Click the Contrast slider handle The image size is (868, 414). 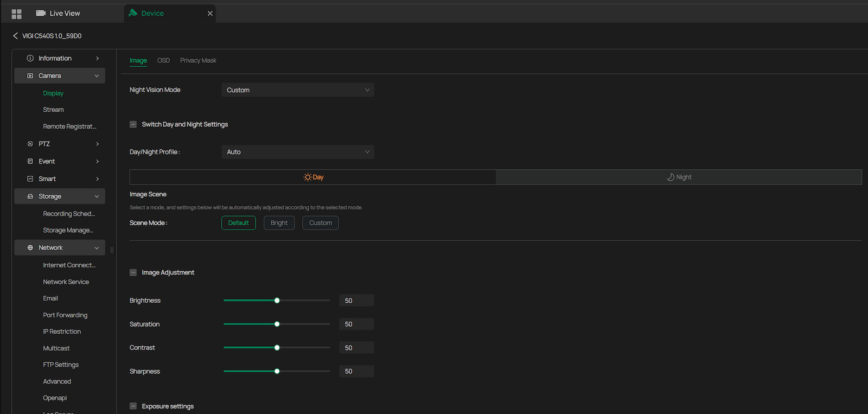[277, 348]
